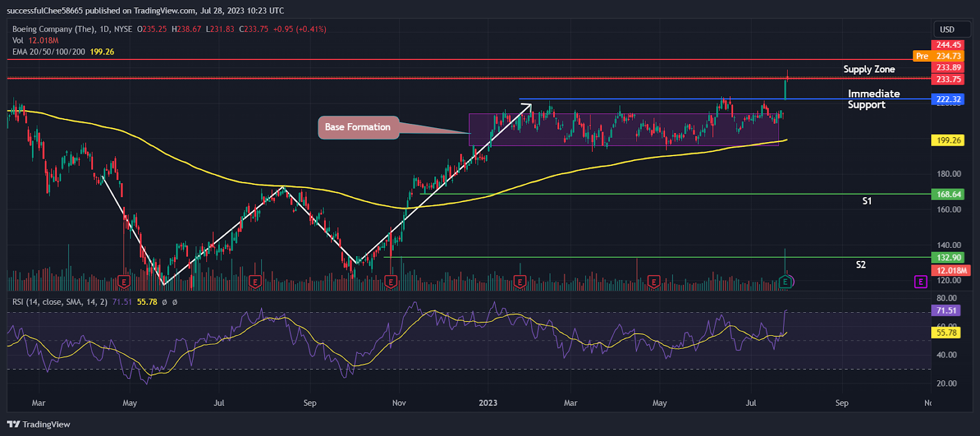The width and height of the screenshot is (980, 436).
Task: Click the 140.00 price axis value
Action: pos(949,245)
